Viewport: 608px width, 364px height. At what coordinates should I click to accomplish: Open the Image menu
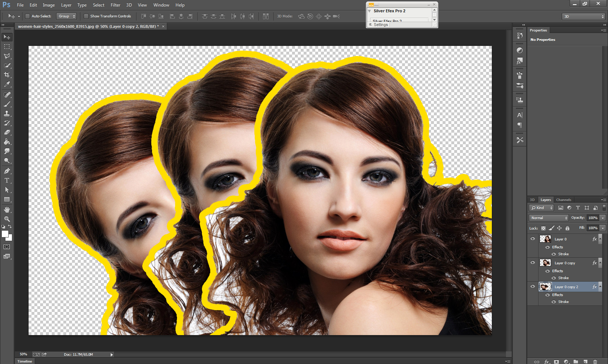coord(49,5)
